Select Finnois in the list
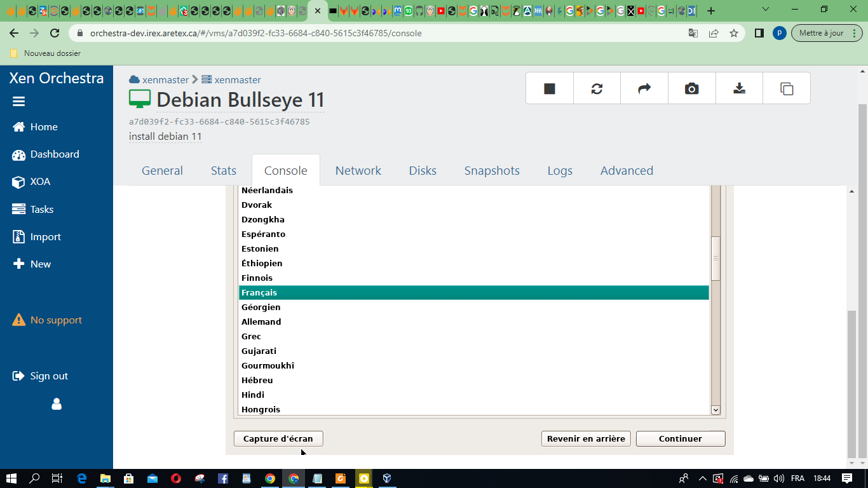Viewport: 868px width, 488px height. 474,278
